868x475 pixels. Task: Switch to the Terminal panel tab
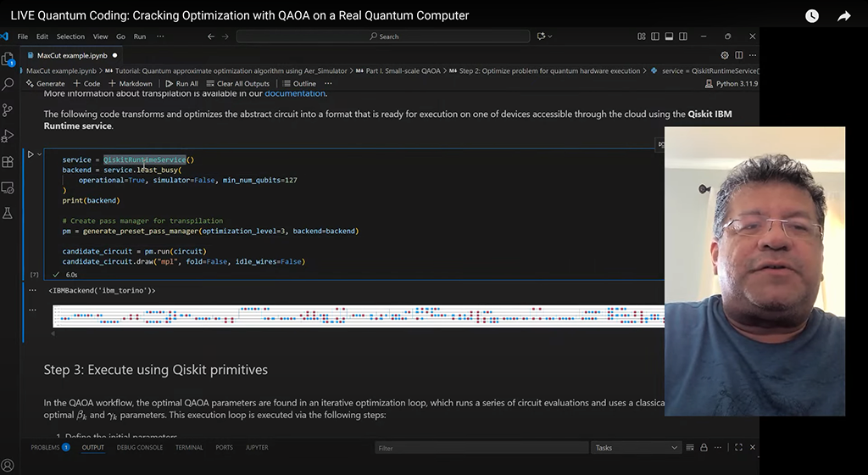(x=189, y=448)
